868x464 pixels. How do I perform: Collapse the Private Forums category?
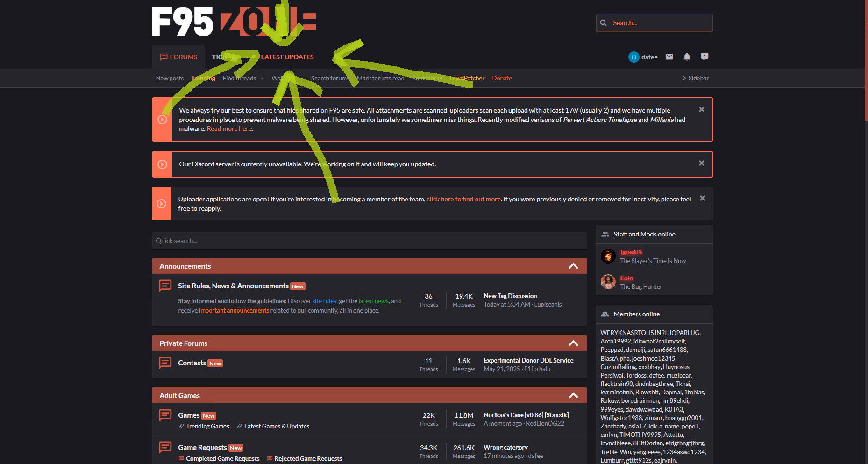tap(573, 343)
